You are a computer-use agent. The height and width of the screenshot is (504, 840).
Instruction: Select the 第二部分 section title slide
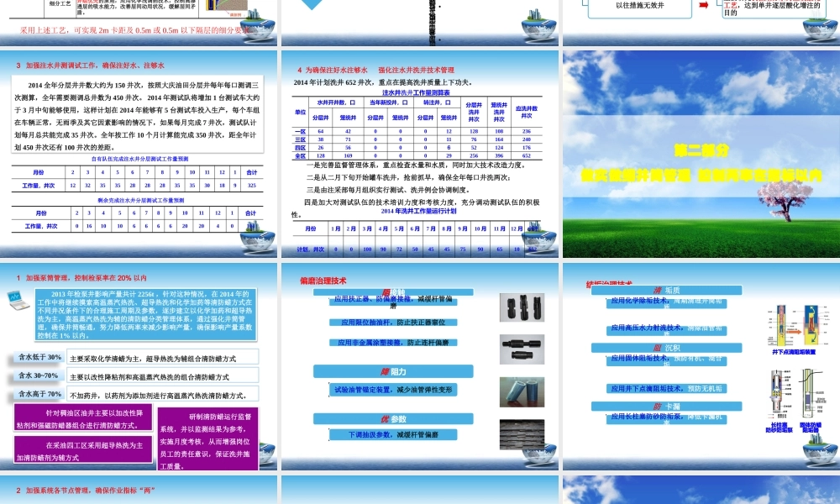(x=701, y=154)
